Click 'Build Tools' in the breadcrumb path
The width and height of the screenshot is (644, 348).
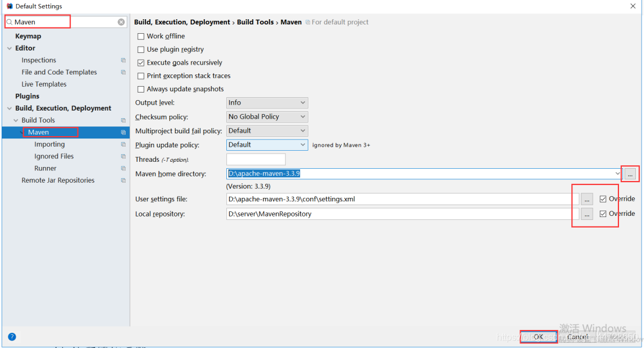(x=255, y=22)
